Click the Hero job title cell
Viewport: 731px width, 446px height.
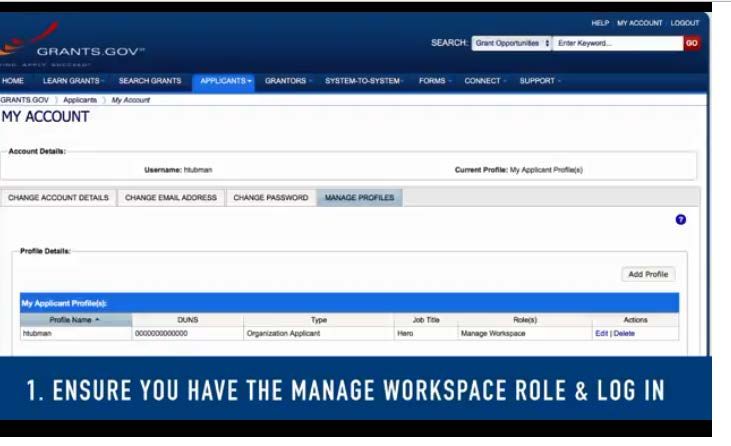426,333
